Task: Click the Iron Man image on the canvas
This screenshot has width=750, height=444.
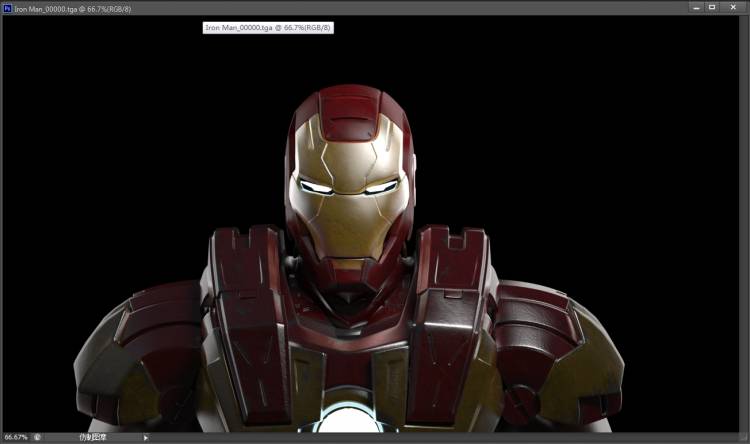Action: tap(349, 258)
